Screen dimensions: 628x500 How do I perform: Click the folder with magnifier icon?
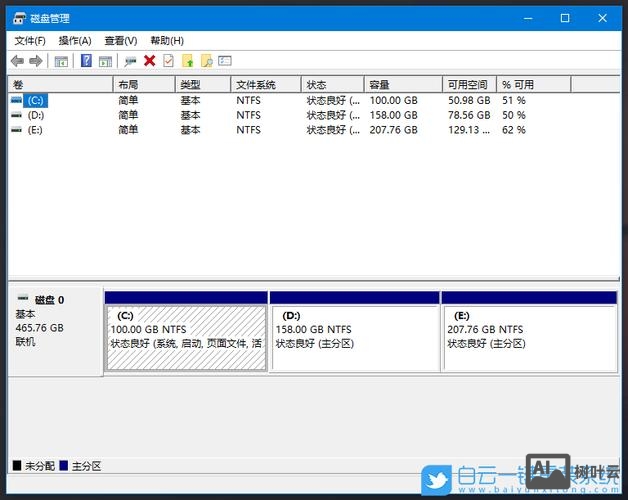click(207, 61)
